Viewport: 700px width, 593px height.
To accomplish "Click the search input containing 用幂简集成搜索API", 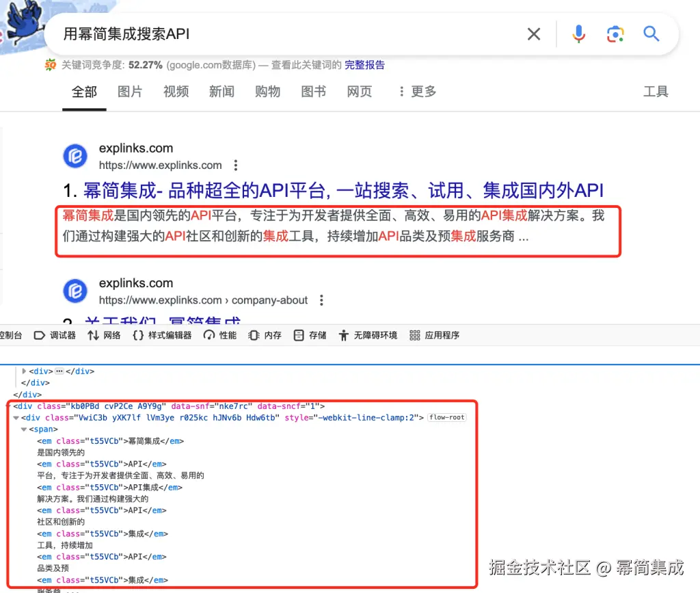I will 286,34.
